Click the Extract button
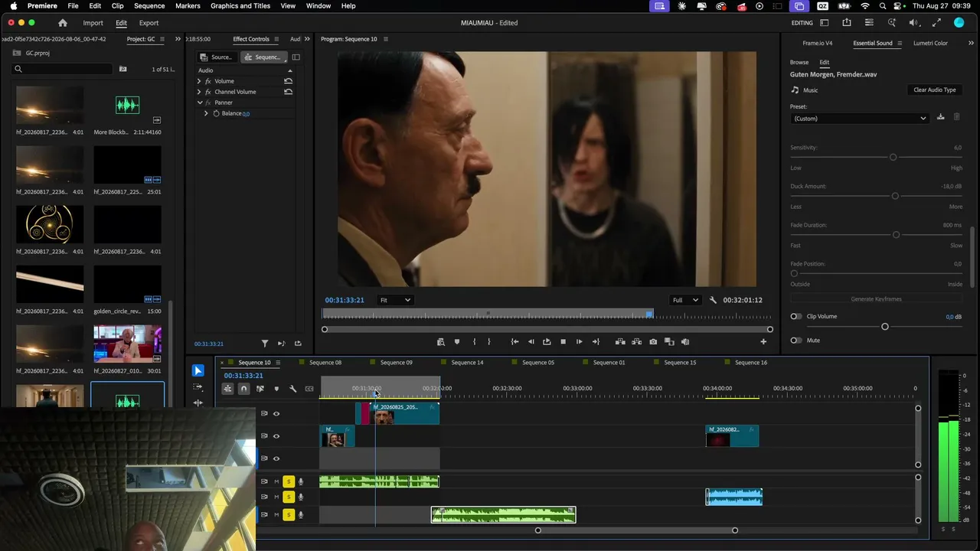This screenshot has height=551, width=980. (x=636, y=342)
